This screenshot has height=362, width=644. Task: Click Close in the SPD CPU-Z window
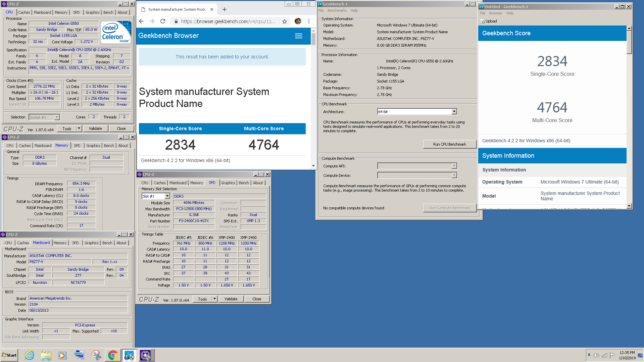[257, 299]
